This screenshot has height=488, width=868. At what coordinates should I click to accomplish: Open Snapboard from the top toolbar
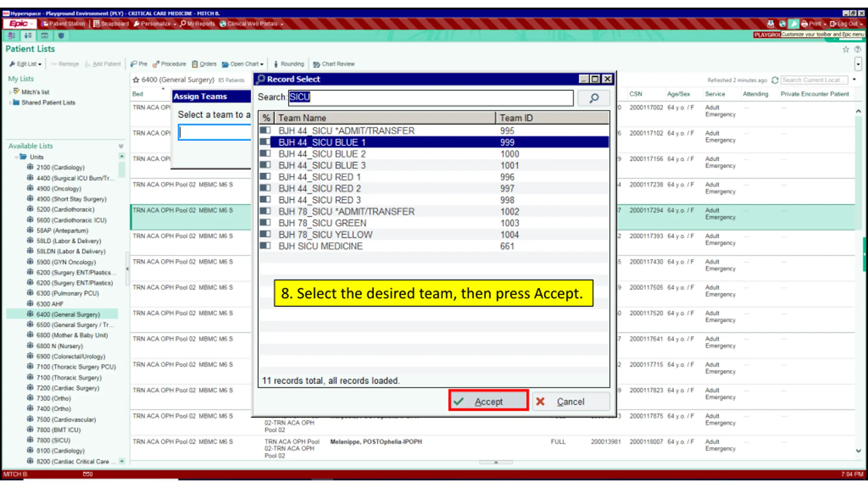(111, 24)
